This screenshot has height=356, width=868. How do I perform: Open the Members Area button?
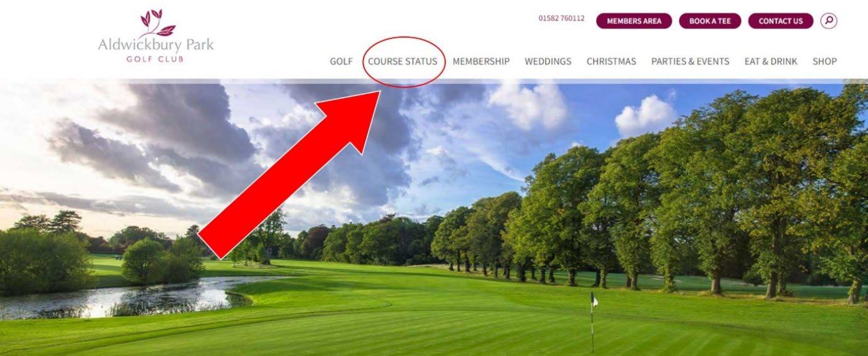[634, 21]
